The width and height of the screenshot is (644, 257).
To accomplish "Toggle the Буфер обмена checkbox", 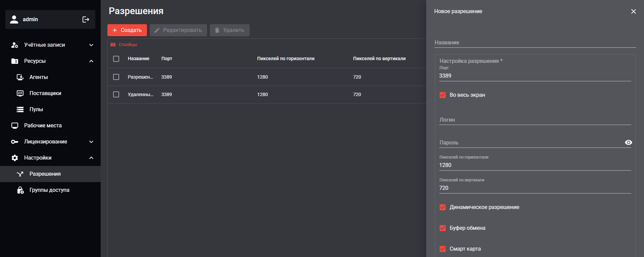I will [443, 228].
